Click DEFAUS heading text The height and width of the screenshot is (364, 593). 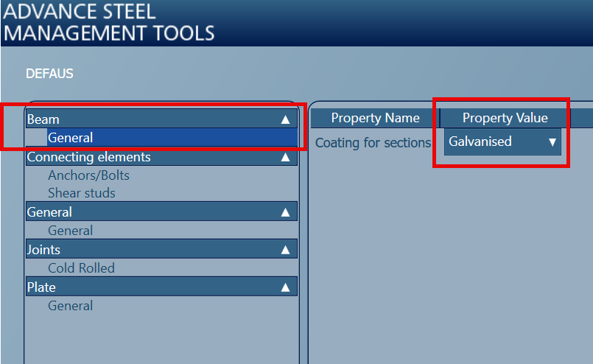pos(49,74)
